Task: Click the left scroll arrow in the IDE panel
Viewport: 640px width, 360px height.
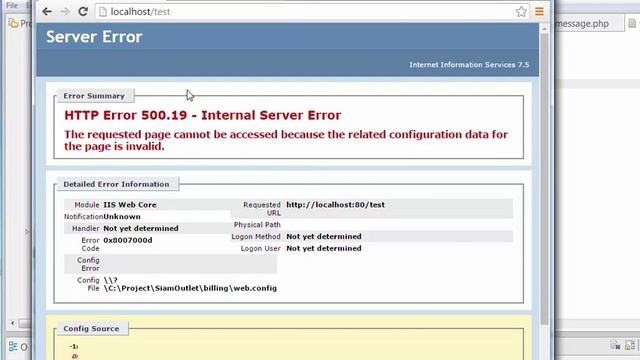Action: (x=13, y=323)
